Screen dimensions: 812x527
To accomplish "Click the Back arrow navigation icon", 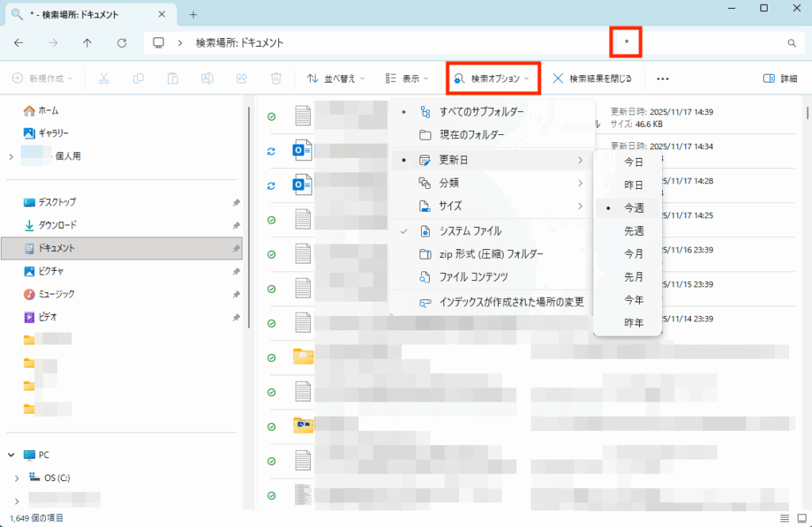I will click(x=19, y=43).
